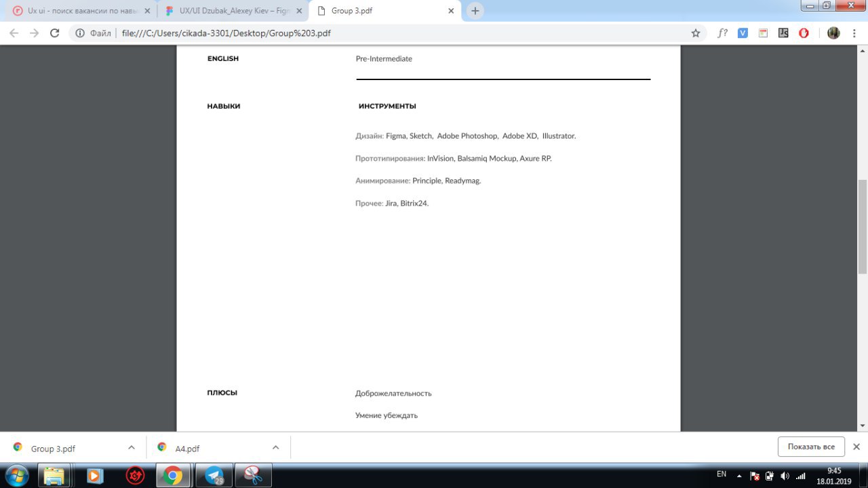Click the Прототипирования tools line
This screenshot has width=868, height=488.
[454, 159]
